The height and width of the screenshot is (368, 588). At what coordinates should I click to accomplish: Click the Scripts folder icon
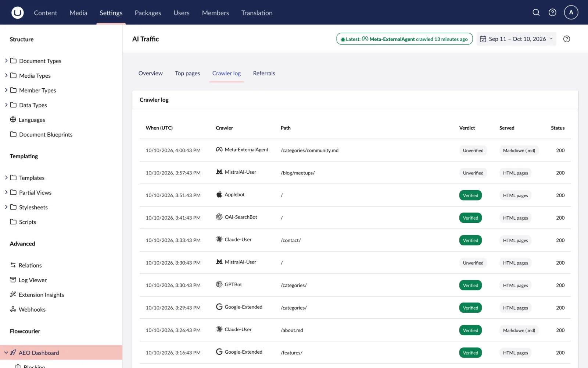coord(13,222)
